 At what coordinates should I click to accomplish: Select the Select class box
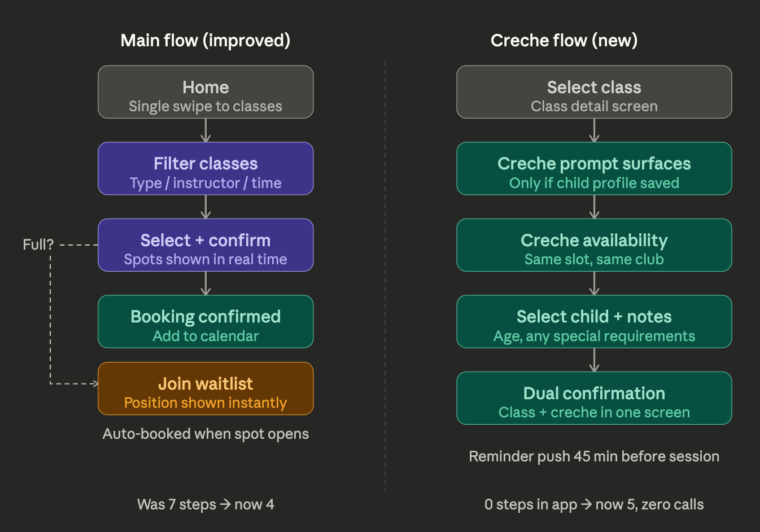point(594,92)
